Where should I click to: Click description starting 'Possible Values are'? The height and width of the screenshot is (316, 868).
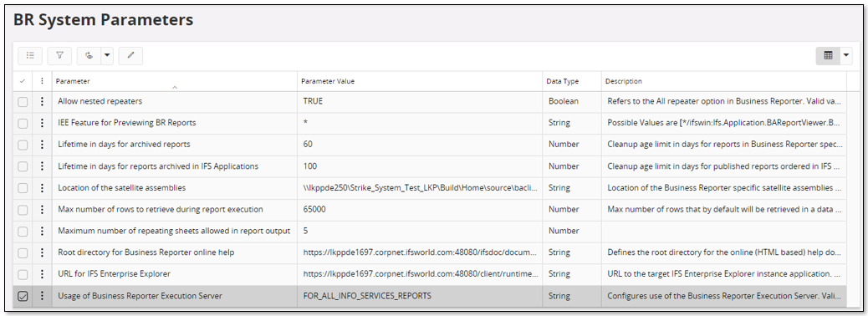click(x=724, y=124)
